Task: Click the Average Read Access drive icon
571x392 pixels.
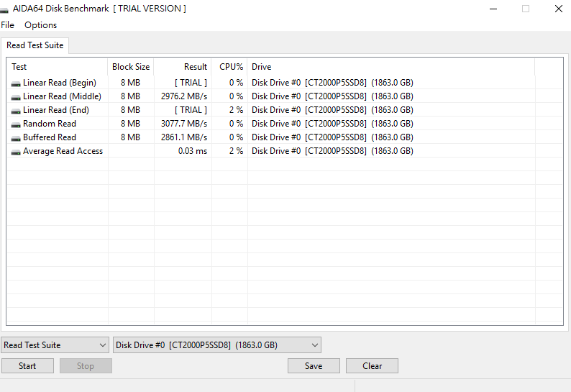Action: (x=16, y=152)
